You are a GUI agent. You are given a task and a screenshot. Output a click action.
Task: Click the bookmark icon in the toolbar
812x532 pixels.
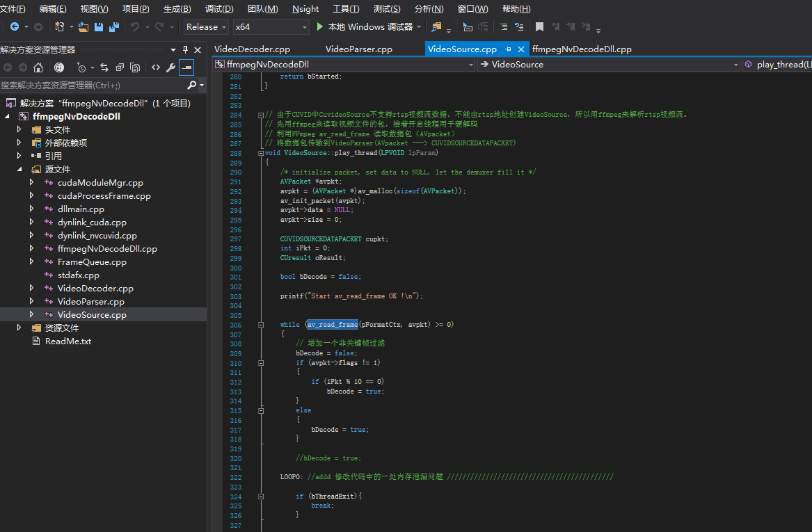539,27
